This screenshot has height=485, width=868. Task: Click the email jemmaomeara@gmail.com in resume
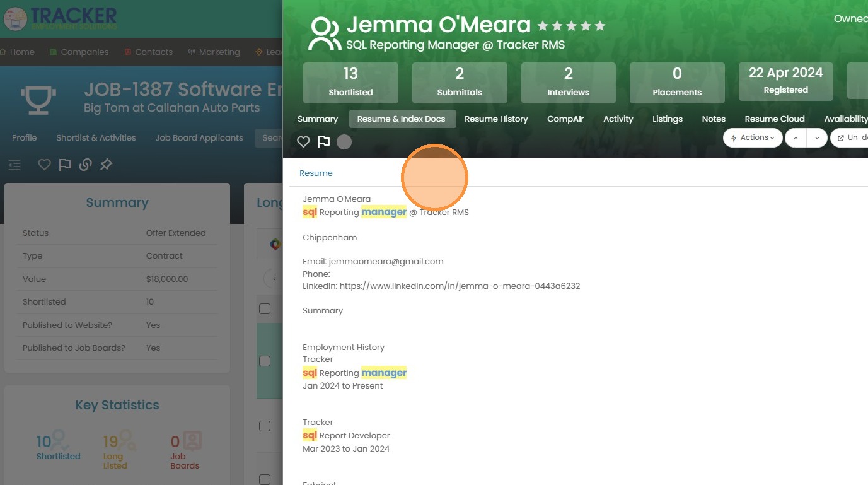[386, 261]
